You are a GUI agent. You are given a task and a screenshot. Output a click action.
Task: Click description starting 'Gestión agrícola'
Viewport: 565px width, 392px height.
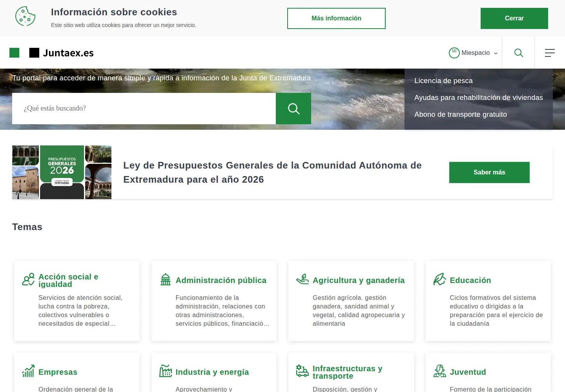(359, 310)
